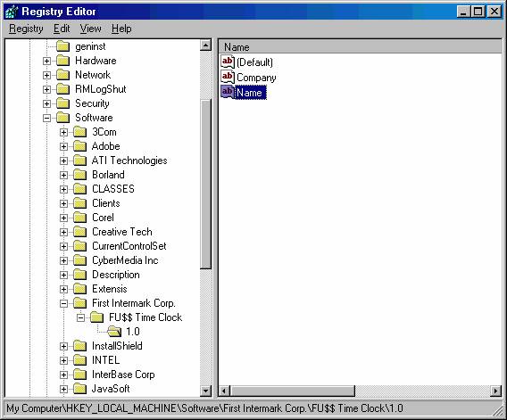The height and width of the screenshot is (420, 507).
Task: Click the Borland folder icon
Action: click(x=79, y=175)
